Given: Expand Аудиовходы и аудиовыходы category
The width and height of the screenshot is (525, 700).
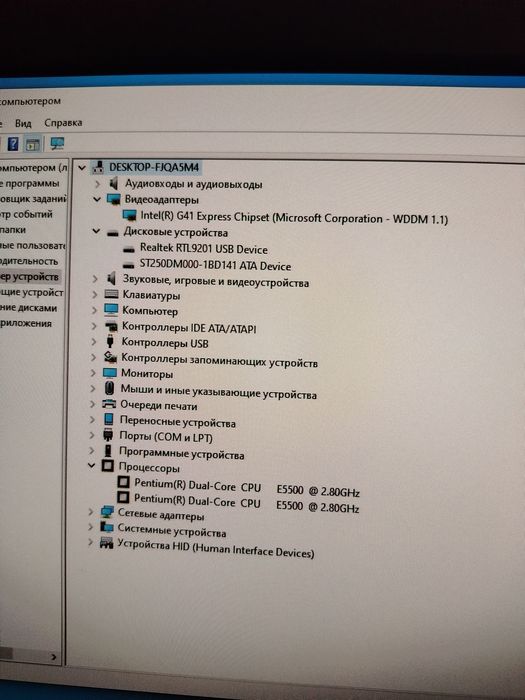Looking at the screenshot, I should [98, 183].
